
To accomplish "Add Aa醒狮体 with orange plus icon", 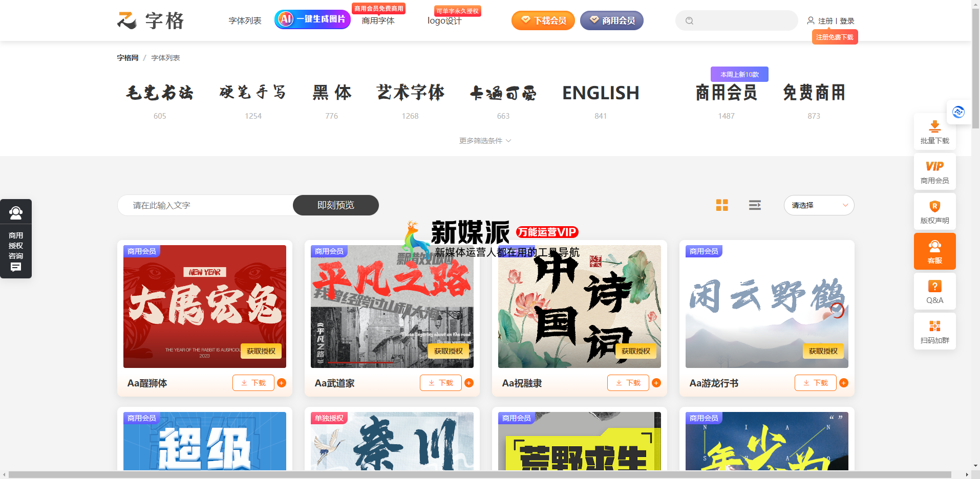I will click(282, 383).
